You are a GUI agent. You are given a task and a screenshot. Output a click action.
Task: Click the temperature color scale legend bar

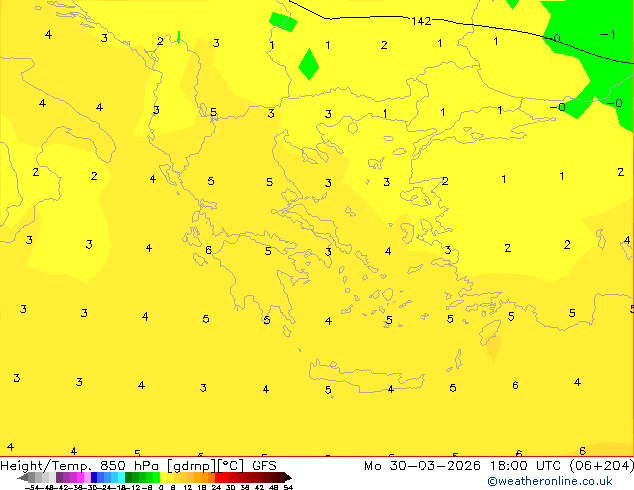pos(154,477)
